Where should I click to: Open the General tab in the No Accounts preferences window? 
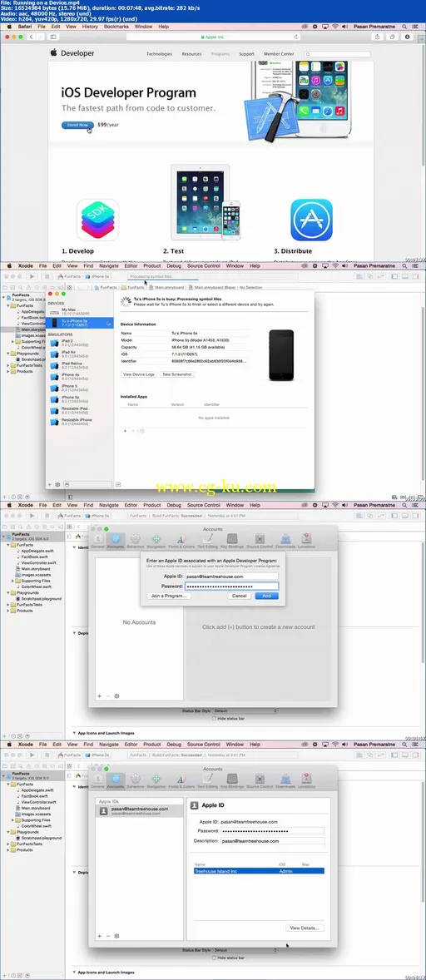coord(98,541)
